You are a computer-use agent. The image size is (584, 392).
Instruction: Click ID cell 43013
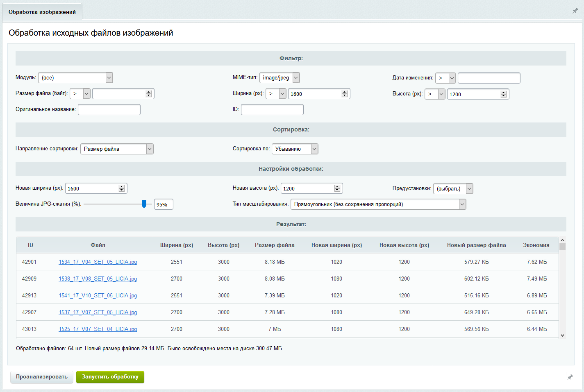pyautogui.click(x=29, y=329)
